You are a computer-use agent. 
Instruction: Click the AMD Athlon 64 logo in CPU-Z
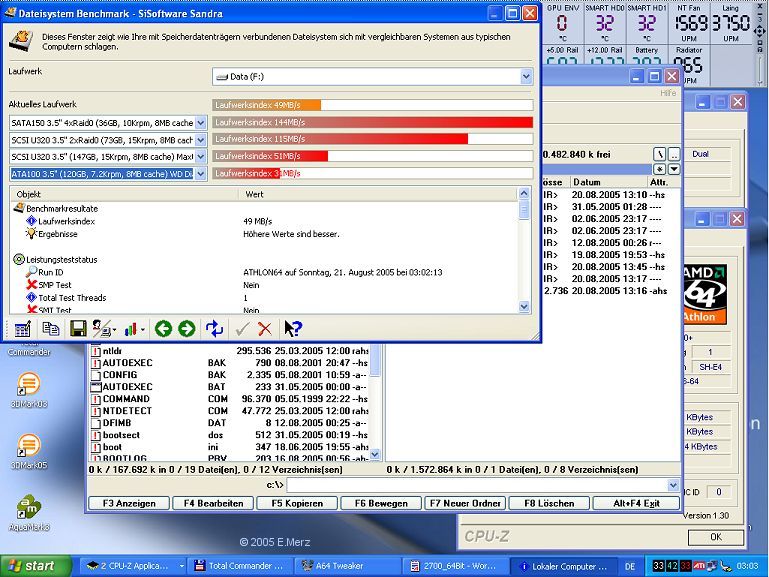[x=705, y=295]
